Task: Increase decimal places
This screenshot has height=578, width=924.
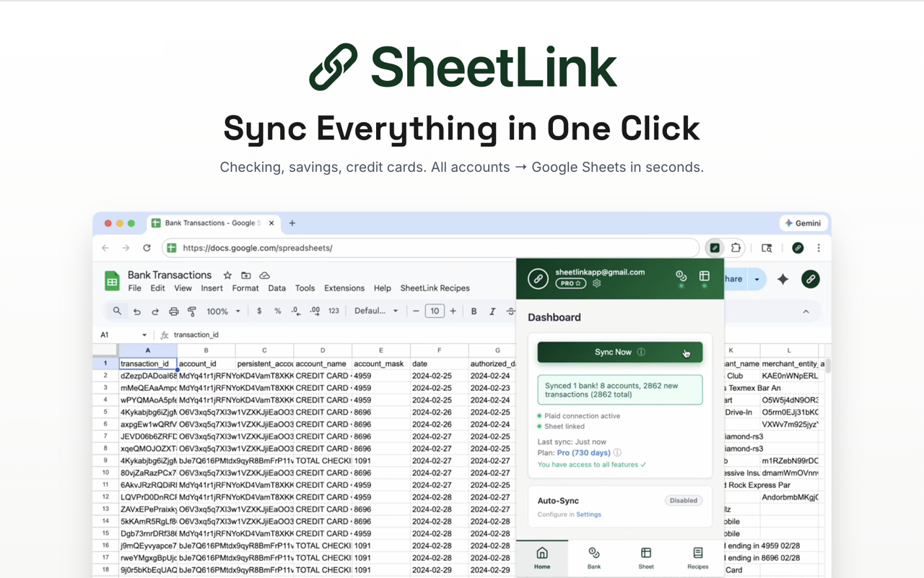Action: 315,311
